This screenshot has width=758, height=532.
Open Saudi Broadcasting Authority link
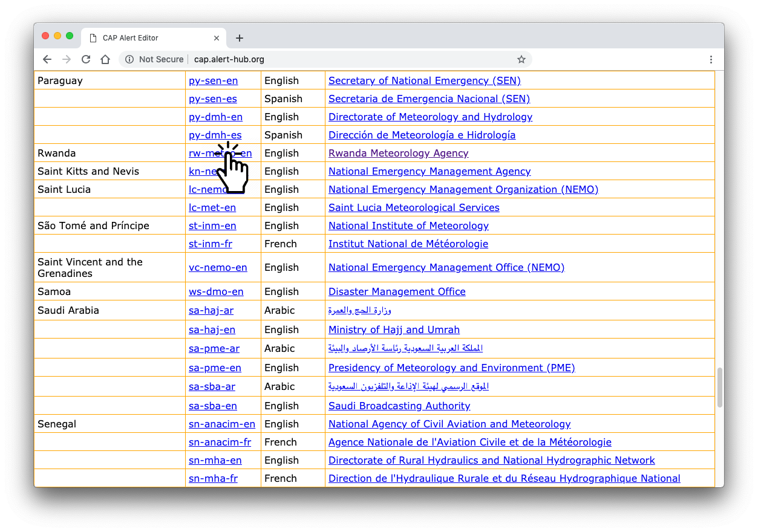tap(399, 406)
